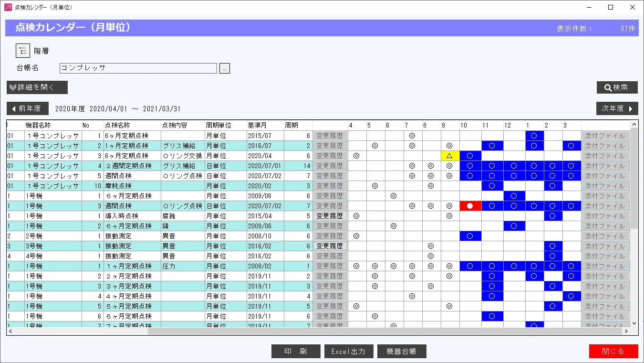
Task: Close the calendar with the red 閉じる button
Action: coord(613,351)
